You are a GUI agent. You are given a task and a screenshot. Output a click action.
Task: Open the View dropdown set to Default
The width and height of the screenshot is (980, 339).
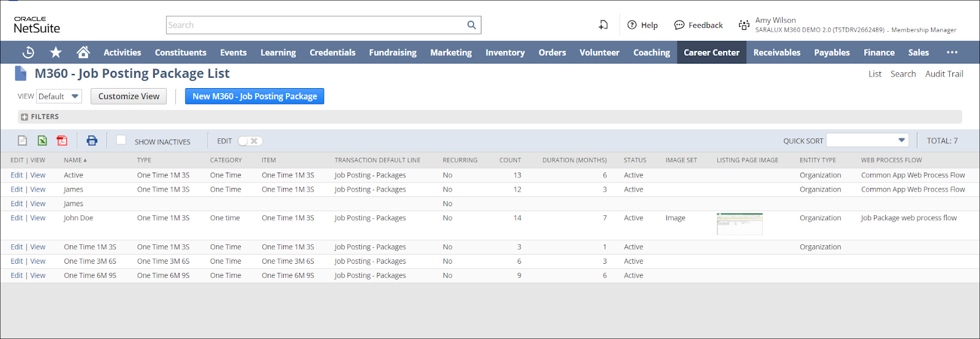[59, 96]
